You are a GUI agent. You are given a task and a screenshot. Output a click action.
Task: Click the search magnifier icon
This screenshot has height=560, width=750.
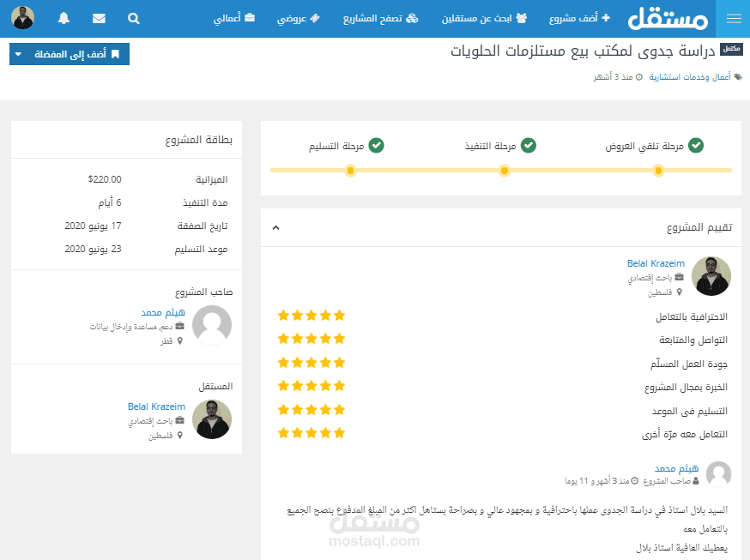click(134, 18)
